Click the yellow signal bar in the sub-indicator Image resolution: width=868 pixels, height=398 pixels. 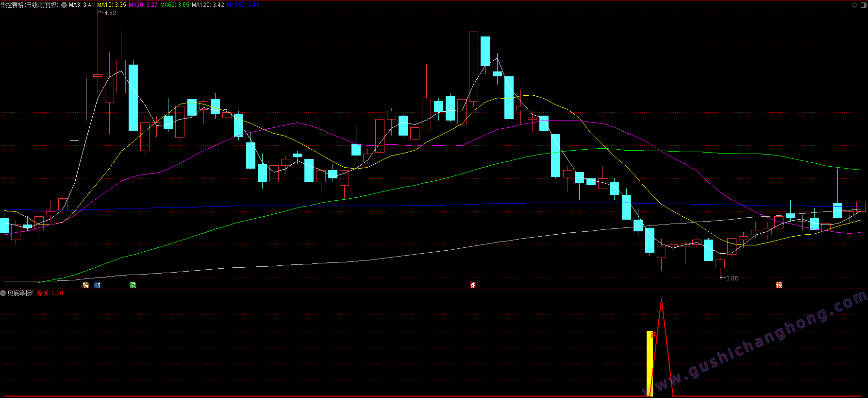coord(650,363)
